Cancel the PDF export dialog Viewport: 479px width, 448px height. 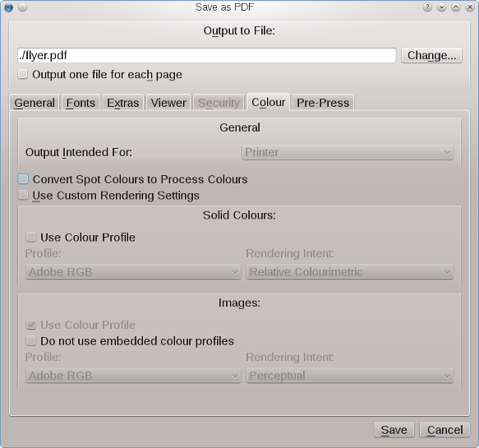pos(444,430)
